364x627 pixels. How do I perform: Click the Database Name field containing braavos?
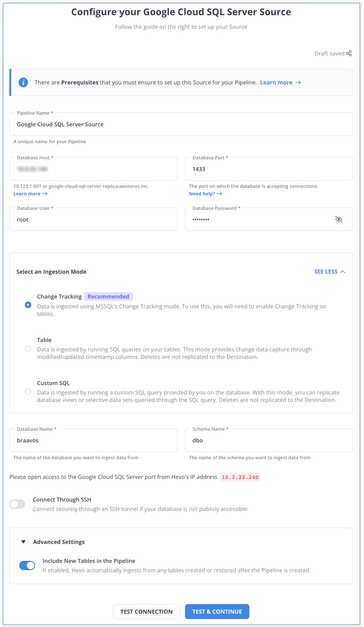tap(93, 440)
